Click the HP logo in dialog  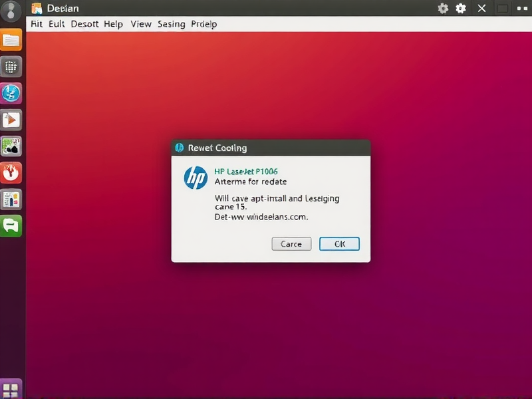[x=196, y=178]
